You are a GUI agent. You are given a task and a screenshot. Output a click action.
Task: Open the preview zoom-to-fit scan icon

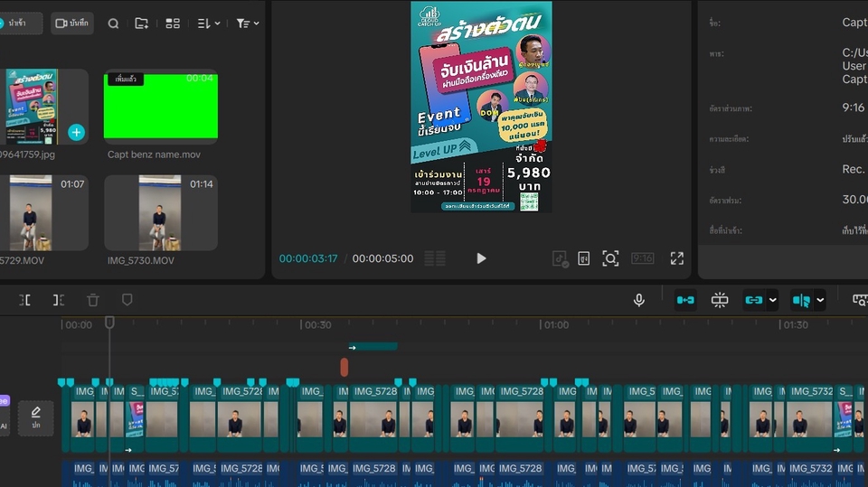610,258
